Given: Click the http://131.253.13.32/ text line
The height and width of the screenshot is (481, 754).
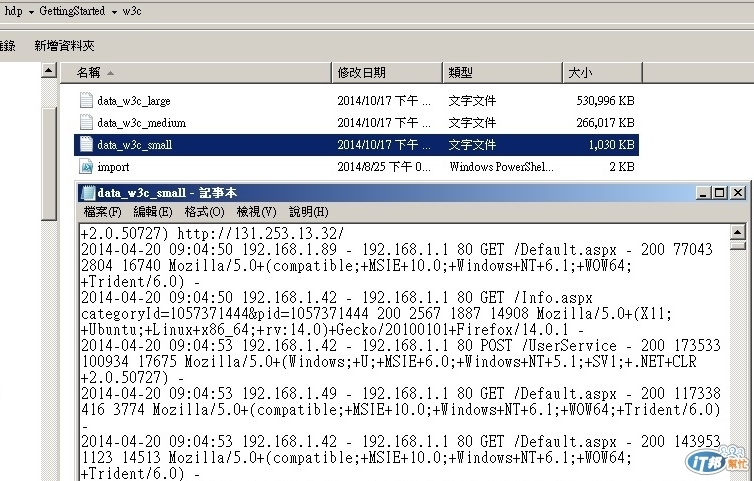Looking at the screenshot, I should (x=261, y=234).
